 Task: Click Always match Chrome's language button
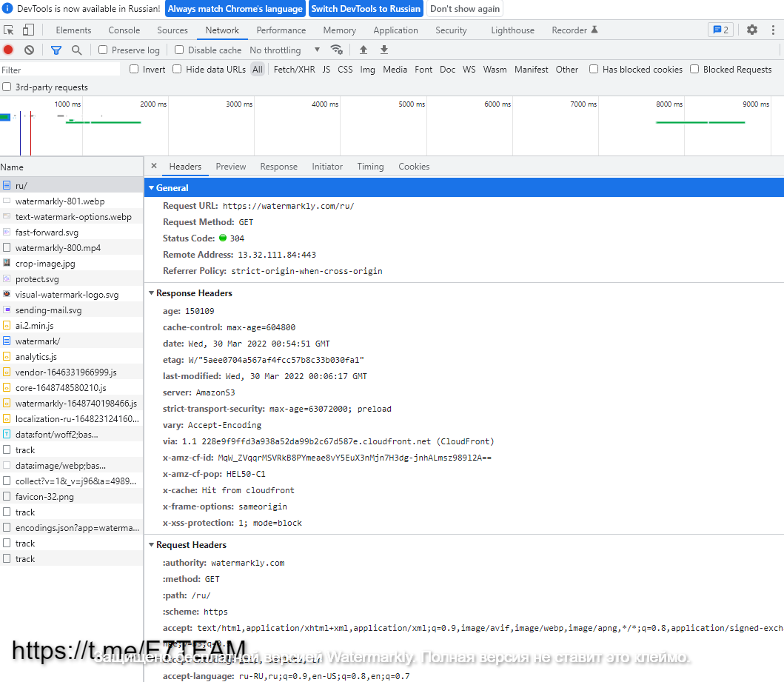point(235,8)
